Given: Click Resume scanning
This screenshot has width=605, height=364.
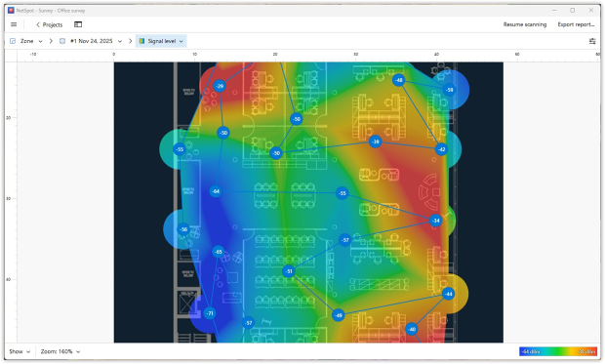Looking at the screenshot, I should (x=524, y=24).
